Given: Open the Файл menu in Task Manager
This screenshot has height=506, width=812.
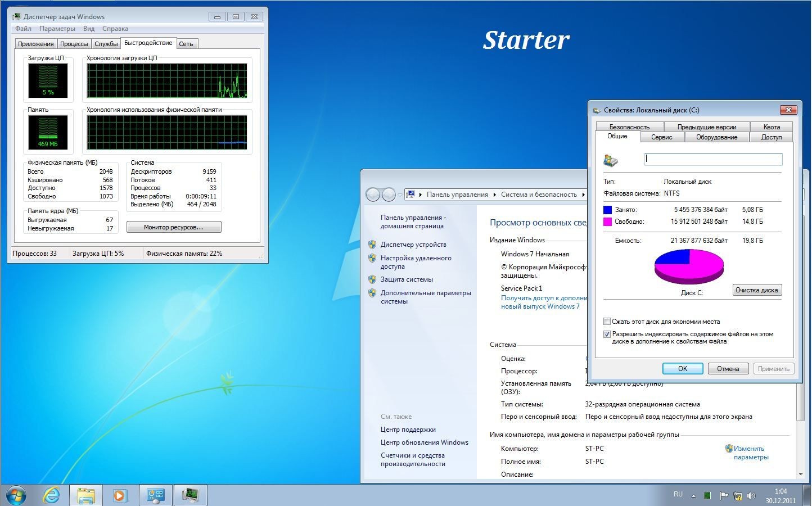Looking at the screenshot, I should click(x=23, y=29).
